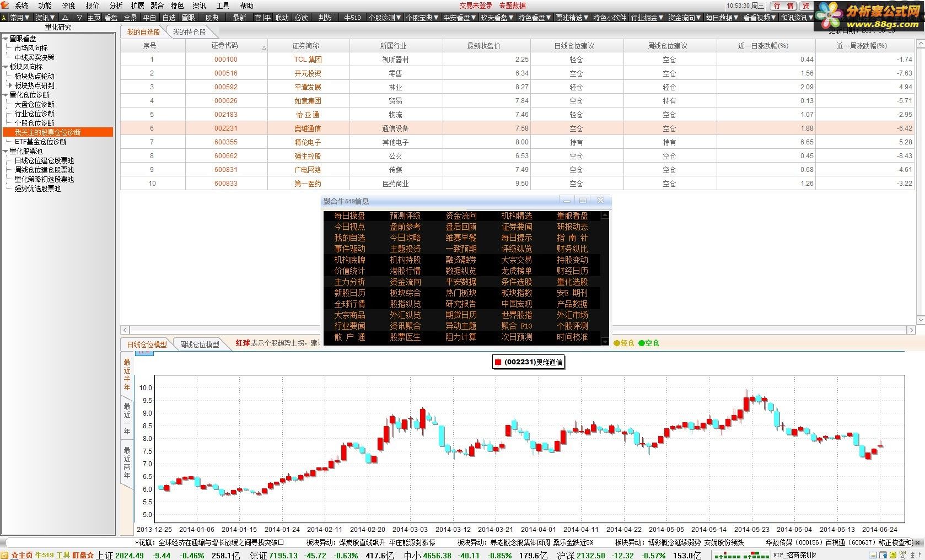Viewport: 925px width, 560px height.
Task: Click the green 空仓 legend dot
Action: coord(642,343)
